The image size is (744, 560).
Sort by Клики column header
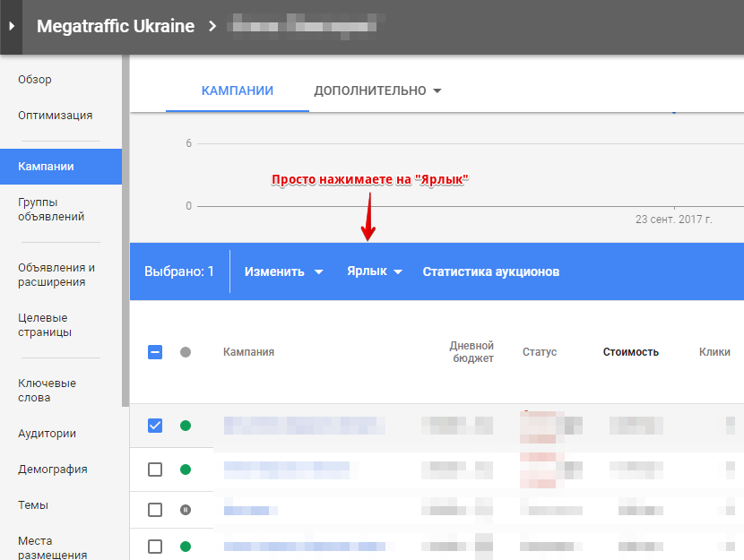click(x=714, y=352)
